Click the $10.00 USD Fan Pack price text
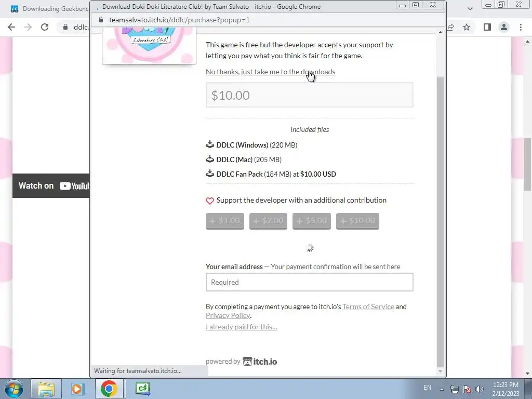Image resolution: width=532 pixels, height=399 pixels. pos(318,174)
